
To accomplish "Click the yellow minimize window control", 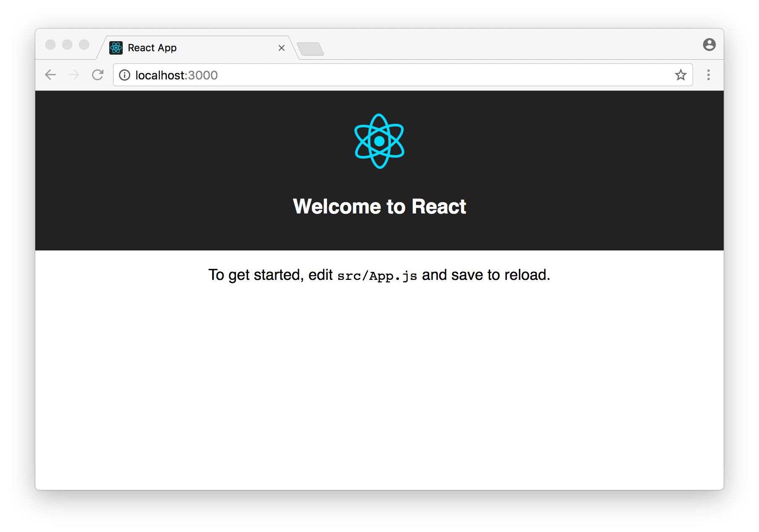I will pyautogui.click(x=67, y=45).
